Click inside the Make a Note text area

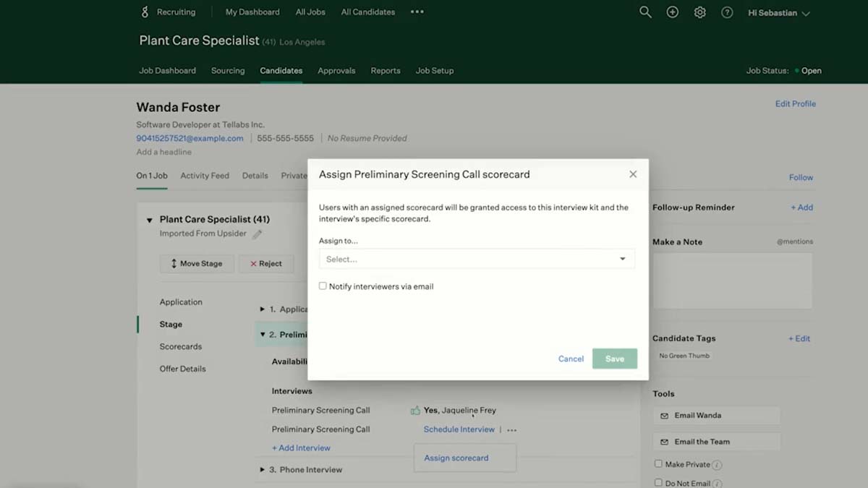point(733,281)
